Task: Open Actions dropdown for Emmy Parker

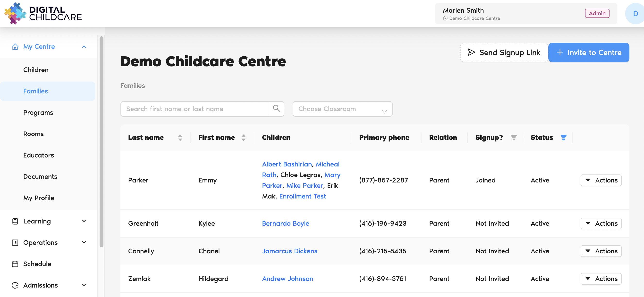Action: click(x=601, y=180)
